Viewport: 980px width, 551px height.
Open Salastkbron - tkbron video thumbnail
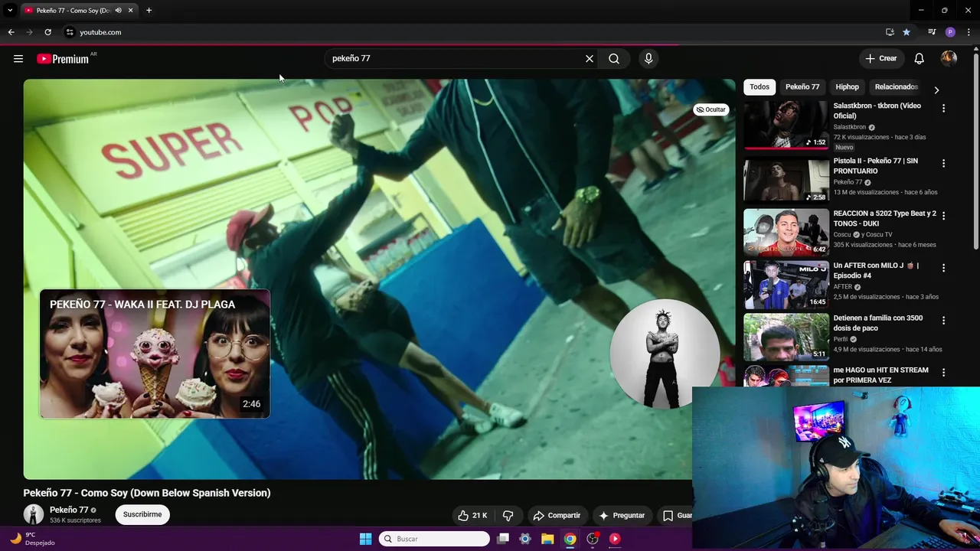(786, 124)
